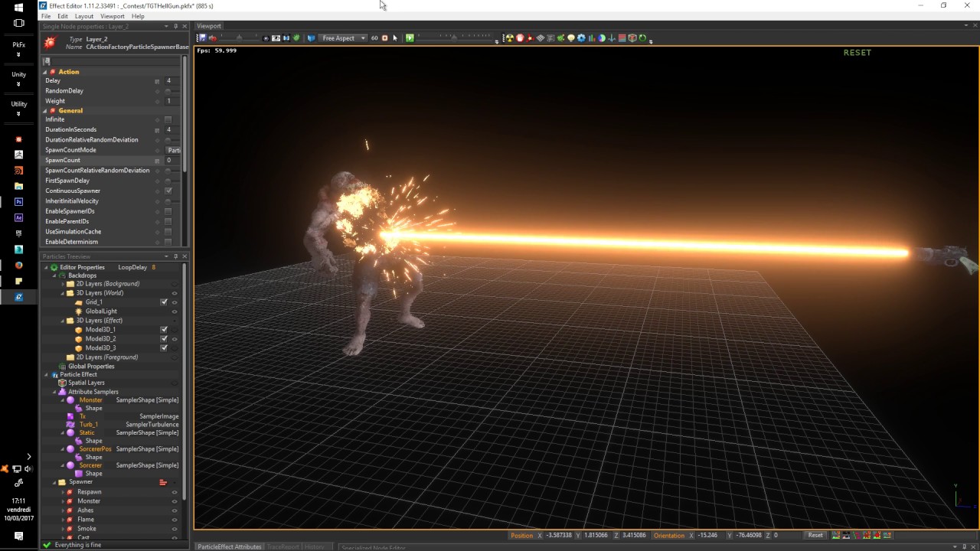Adjust the FirstSpawnDelay slider
The height and width of the screenshot is (551, 980).
(x=174, y=181)
